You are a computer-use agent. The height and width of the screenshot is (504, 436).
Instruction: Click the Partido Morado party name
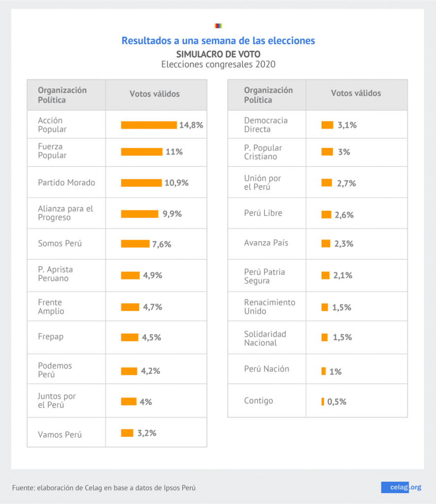click(x=67, y=183)
